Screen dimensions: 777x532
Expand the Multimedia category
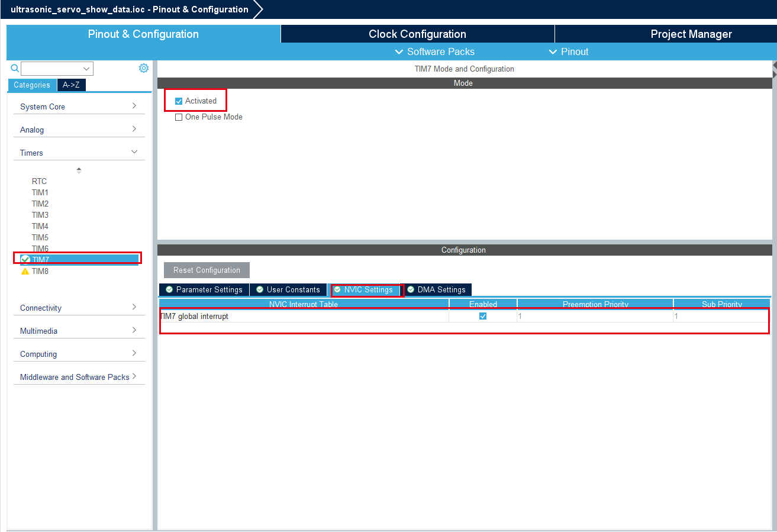(x=79, y=331)
